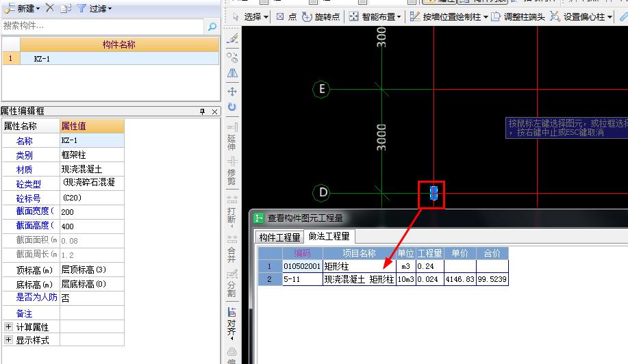
Task: Click the axis label E circle
Action: click(x=321, y=89)
